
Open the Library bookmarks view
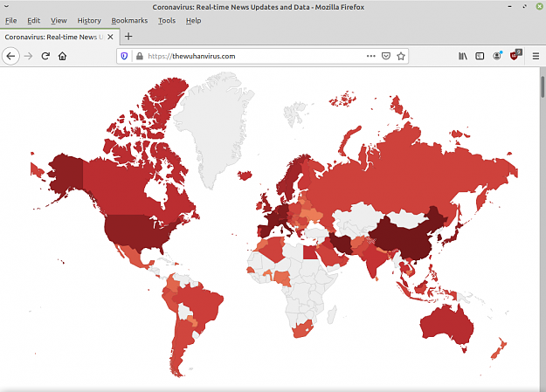(x=463, y=56)
